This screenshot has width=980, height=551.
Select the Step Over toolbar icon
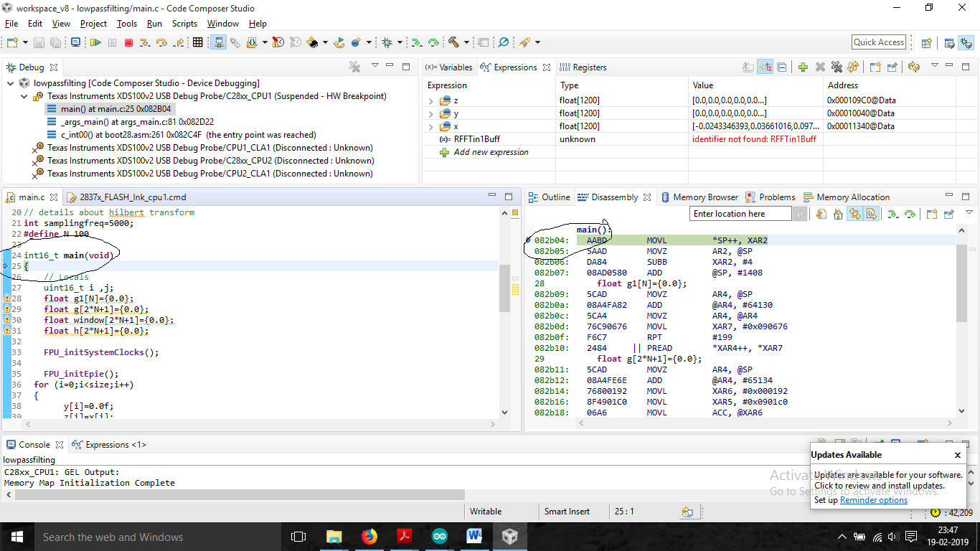tap(161, 42)
